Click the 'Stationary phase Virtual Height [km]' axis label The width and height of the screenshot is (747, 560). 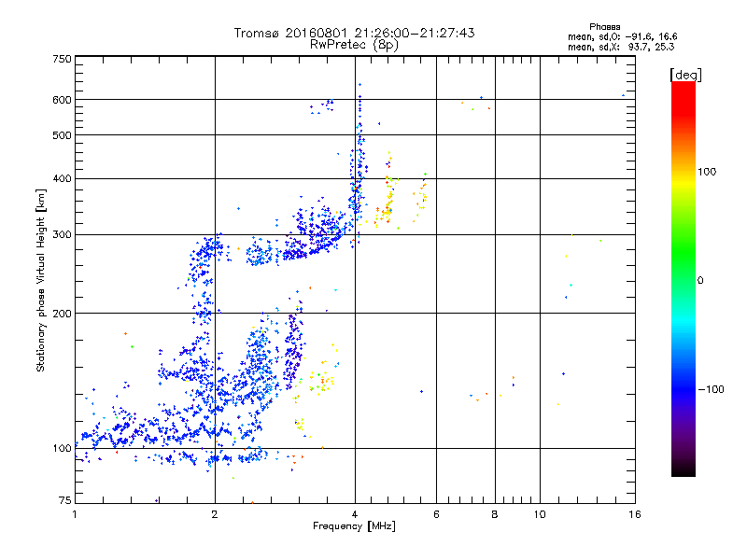[41, 281]
